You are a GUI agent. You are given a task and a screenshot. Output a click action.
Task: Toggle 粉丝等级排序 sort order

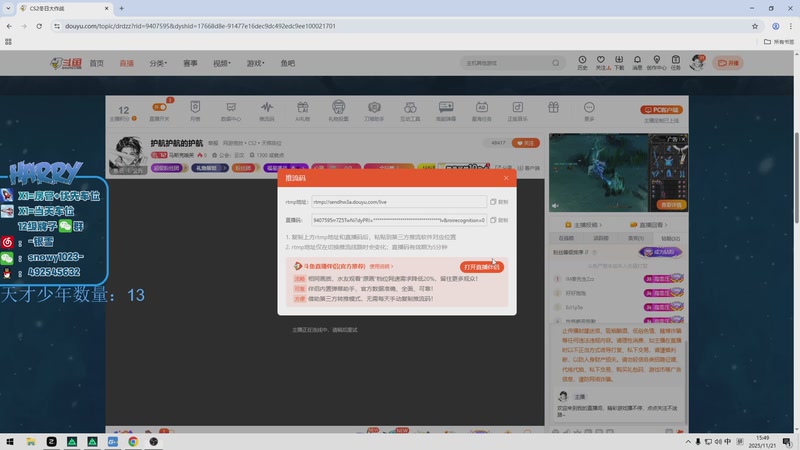pyautogui.click(x=571, y=252)
